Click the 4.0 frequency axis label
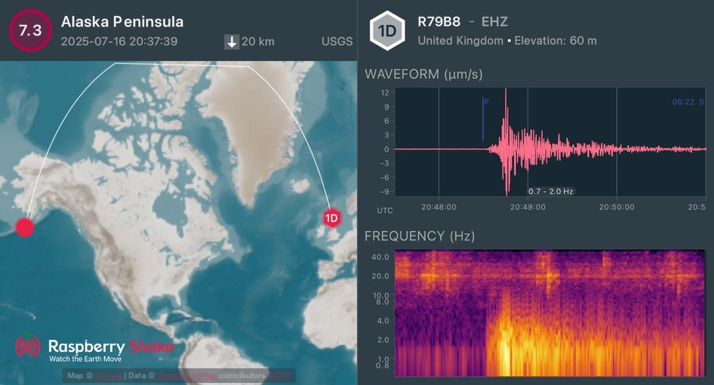The width and height of the screenshot is (714, 385). click(x=383, y=321)
